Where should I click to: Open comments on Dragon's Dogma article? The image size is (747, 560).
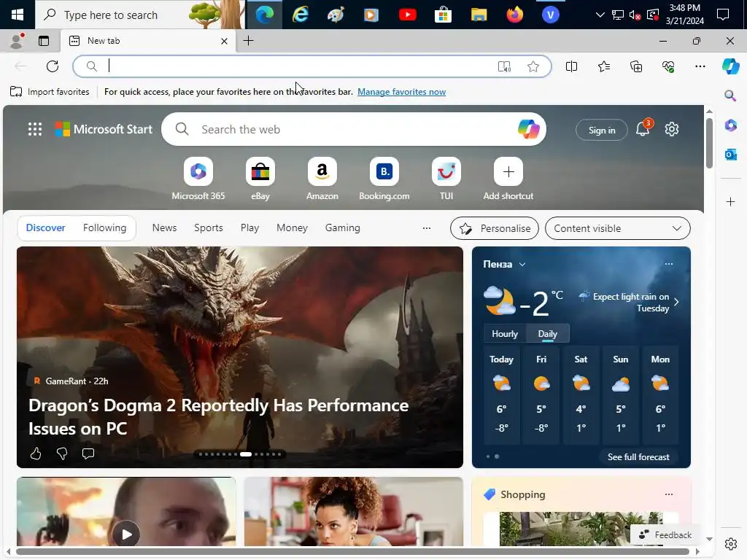tap(88, 454)
